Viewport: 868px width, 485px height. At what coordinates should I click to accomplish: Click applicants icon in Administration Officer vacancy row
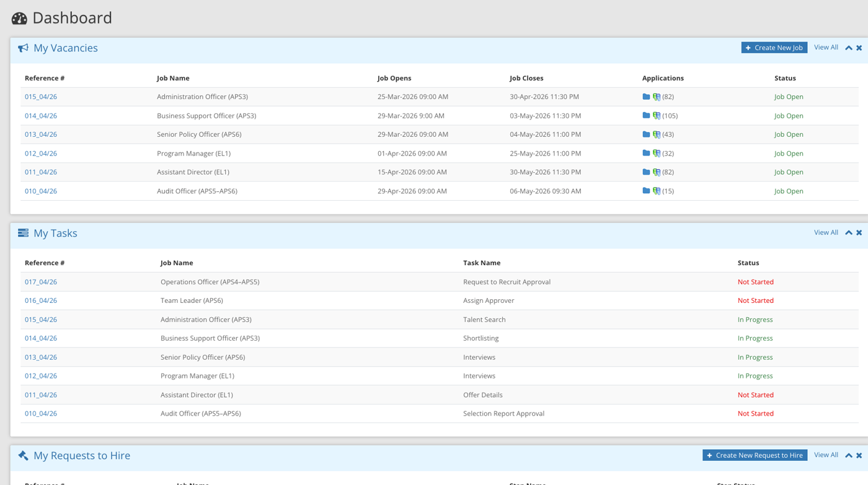pyautogui.click(x=657, y=97)
